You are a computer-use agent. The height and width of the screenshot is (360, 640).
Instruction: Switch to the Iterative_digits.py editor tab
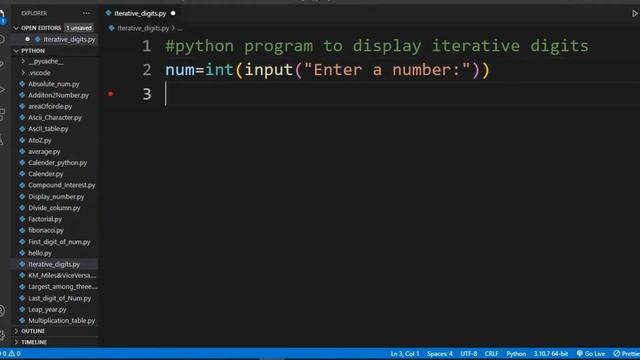(140, 13)
